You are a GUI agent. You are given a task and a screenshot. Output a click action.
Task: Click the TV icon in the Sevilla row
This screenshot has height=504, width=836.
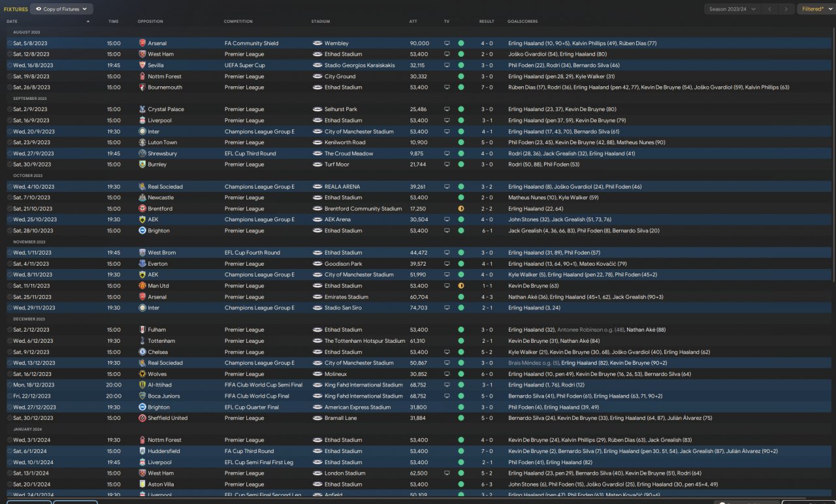click(x=447, y=65)
